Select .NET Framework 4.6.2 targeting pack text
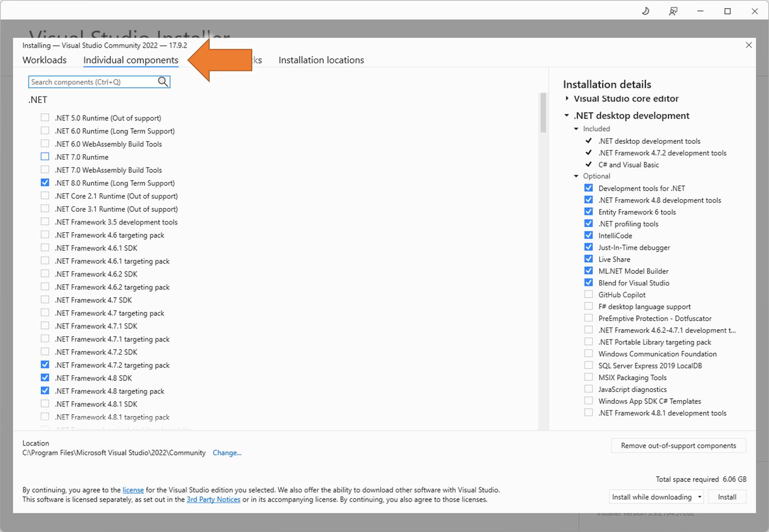This screenshot has width=769, height=532. click(x=112, y=287)
